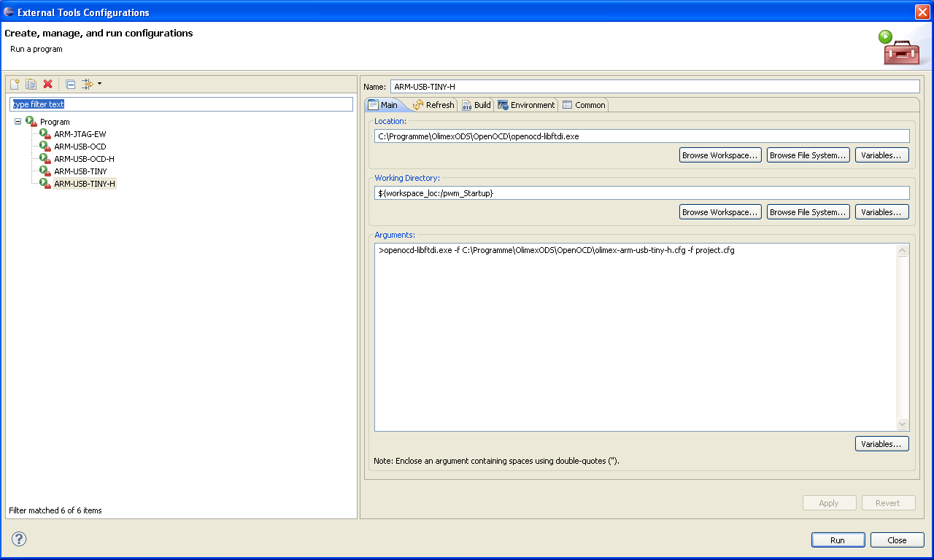Open help via question mark icon

(20, 539)
